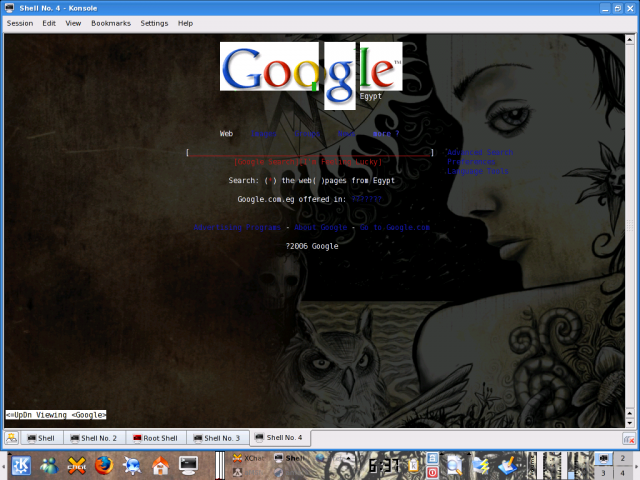Viewport: 640px width, 480px height.
Task: Follow the Go to Google.com link
Action: coord(395,227)
